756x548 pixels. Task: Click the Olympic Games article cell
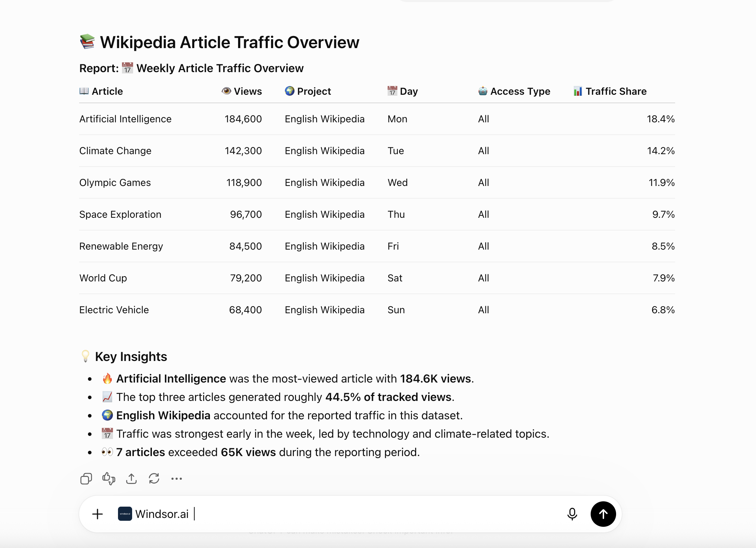(115, 183)
